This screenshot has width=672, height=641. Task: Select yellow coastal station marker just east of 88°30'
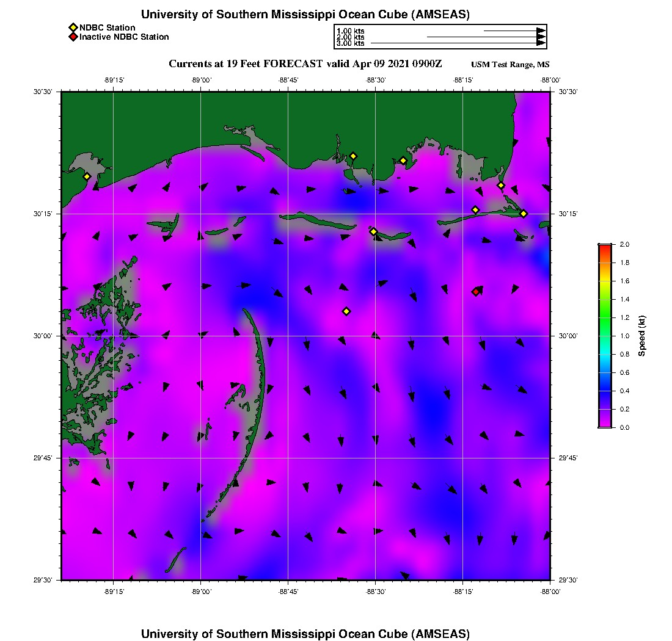pyautogui.click(x=403, y=161)
